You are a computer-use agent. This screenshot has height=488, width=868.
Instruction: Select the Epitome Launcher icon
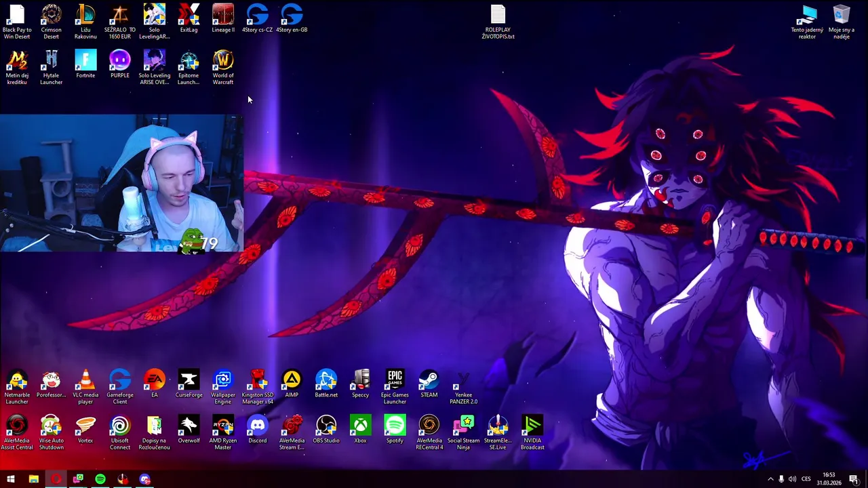pyautogui.click(x=189, y=67)
